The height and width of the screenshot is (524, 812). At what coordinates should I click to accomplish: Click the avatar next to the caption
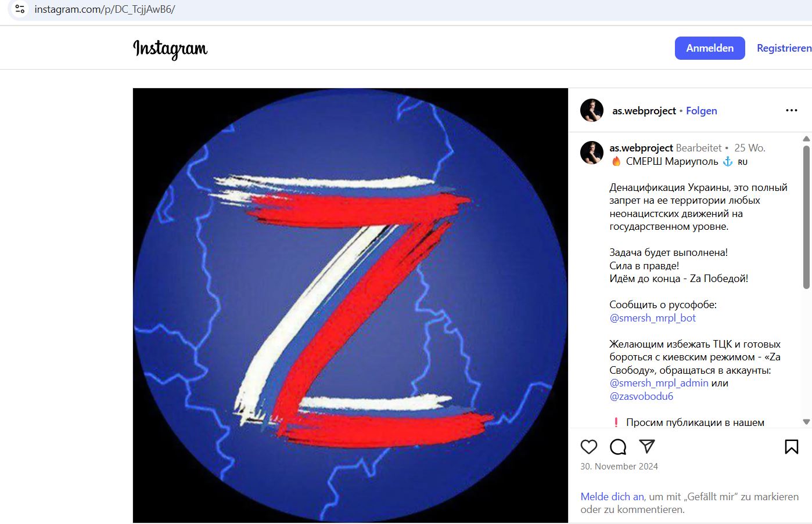click(592, 153)
